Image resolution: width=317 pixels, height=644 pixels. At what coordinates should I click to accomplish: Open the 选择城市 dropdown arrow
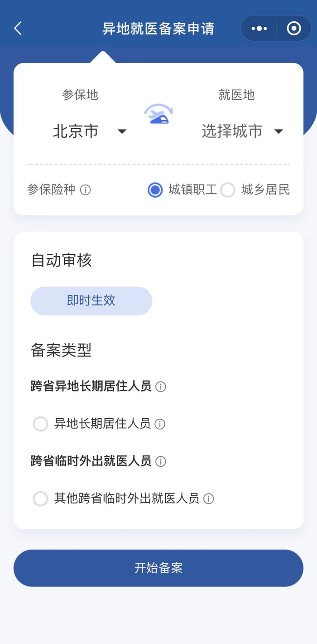pos(279,132)
